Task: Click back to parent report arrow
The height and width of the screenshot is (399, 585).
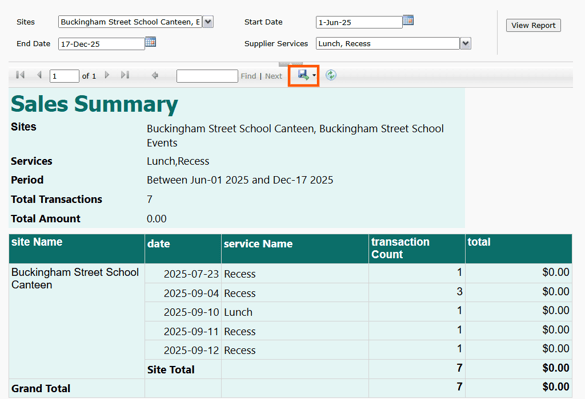Action: point(155,75)
